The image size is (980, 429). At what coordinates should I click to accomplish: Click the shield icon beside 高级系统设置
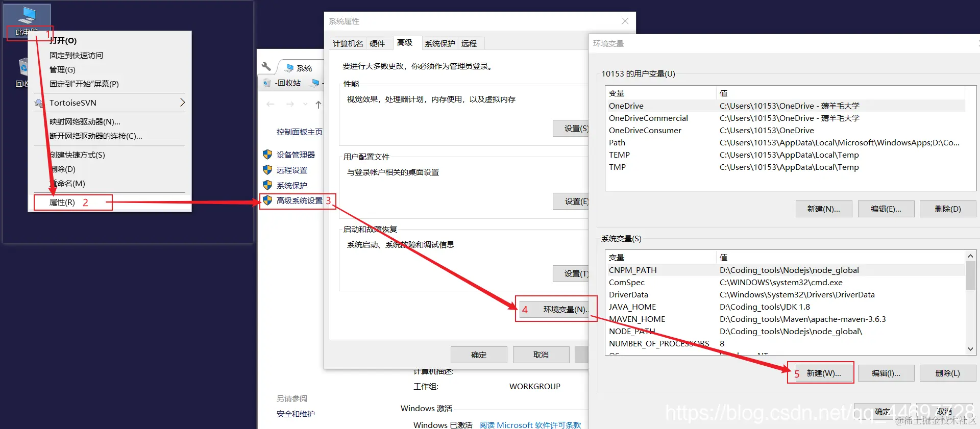pyautogui.click(x=267, y=200)
